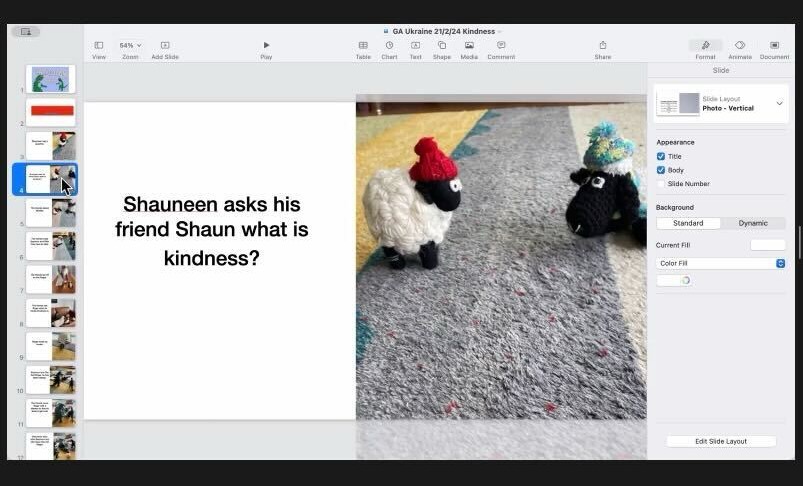The image size is (803, 486).
Task: Open the Zoom percentage dropdown
Action: (x=130, y=45)
